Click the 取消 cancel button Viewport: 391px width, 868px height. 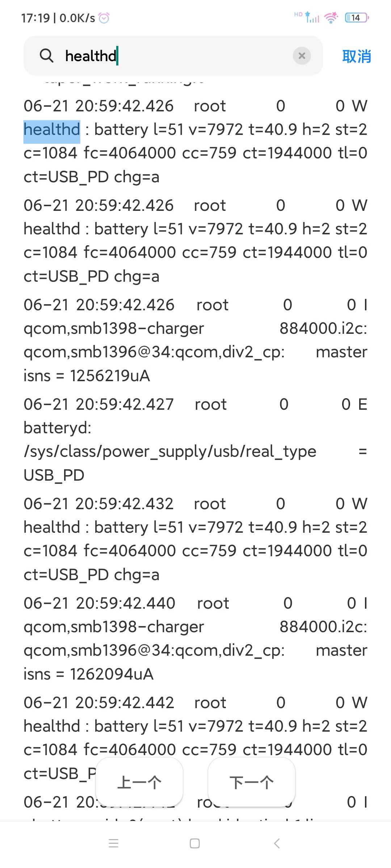357,56
